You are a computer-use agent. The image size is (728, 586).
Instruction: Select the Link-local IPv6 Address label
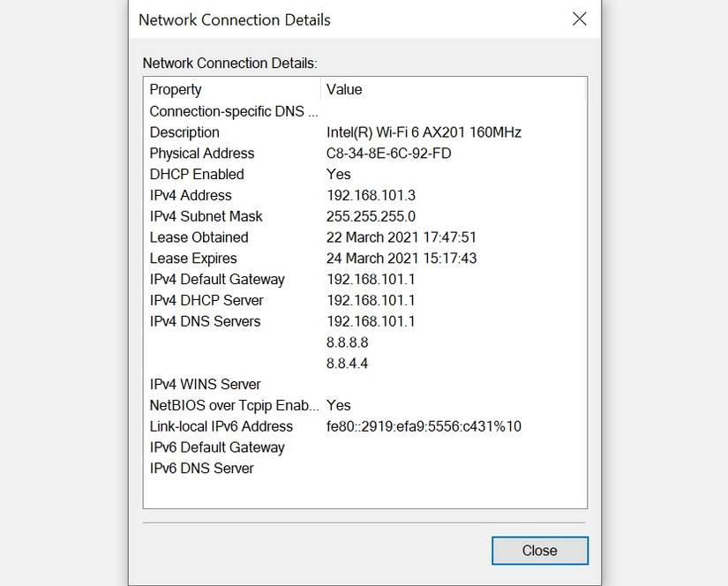point(221,426)
